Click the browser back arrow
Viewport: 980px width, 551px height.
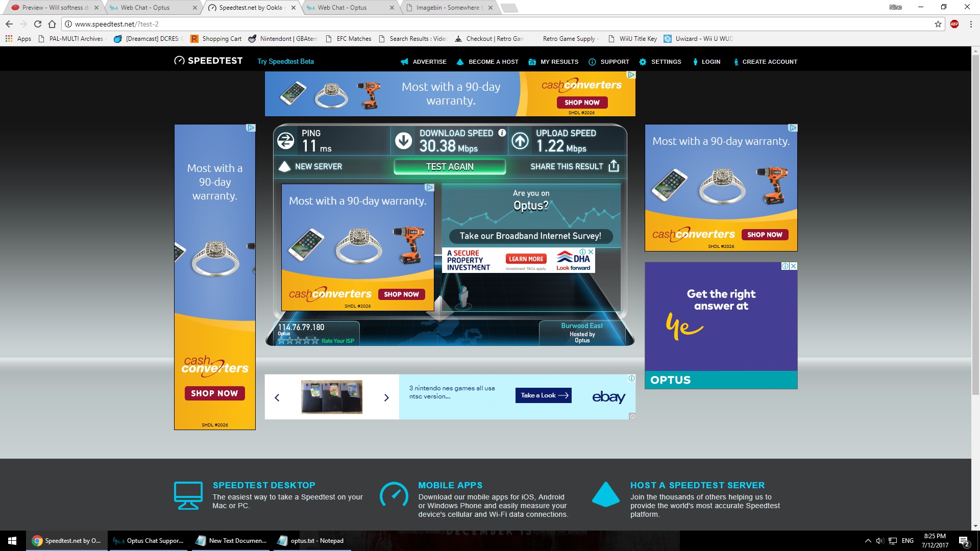click(9, 24)
